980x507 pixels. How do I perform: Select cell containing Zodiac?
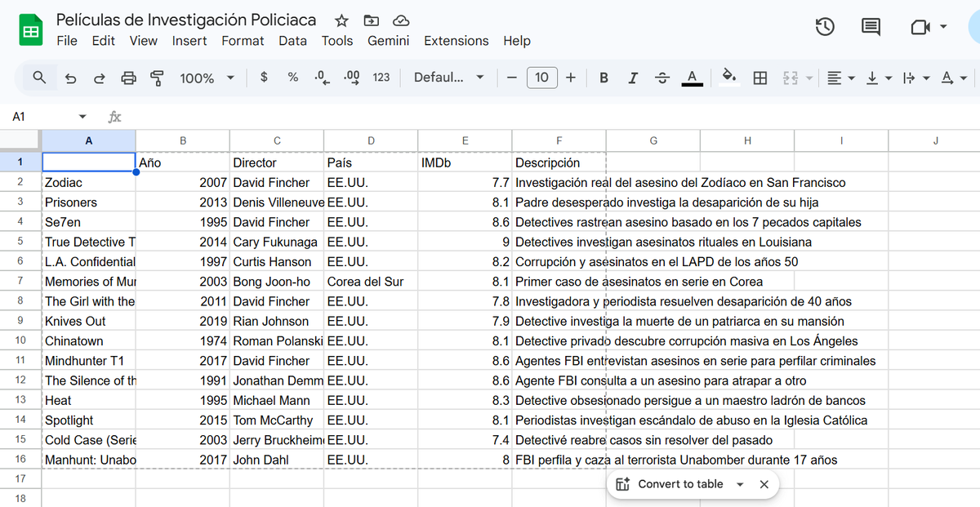88,183
